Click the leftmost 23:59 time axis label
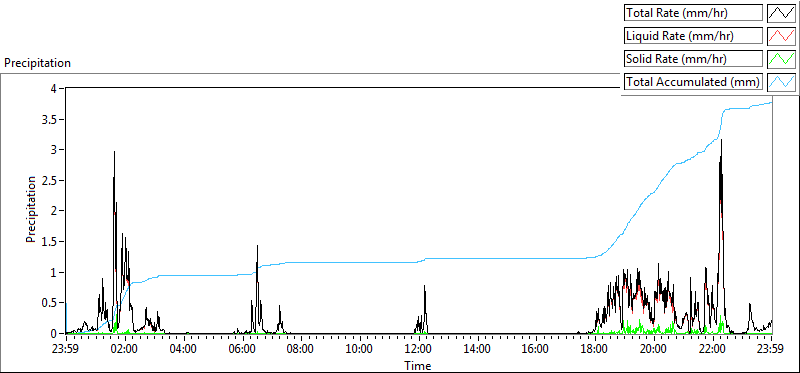The width and height of the screenshot is (800, 373). click(x=66, y=350)
